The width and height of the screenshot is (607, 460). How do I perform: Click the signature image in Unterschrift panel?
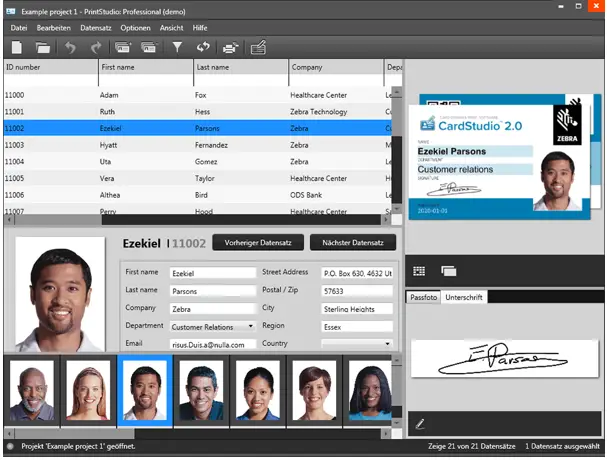[504, 359]
